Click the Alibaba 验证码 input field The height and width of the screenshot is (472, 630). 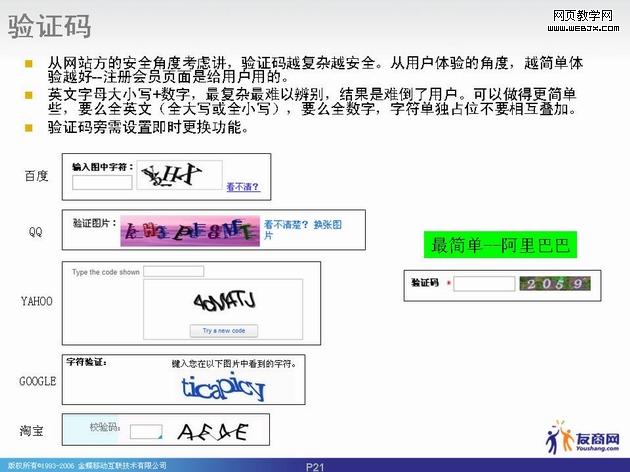coord(484,284)
